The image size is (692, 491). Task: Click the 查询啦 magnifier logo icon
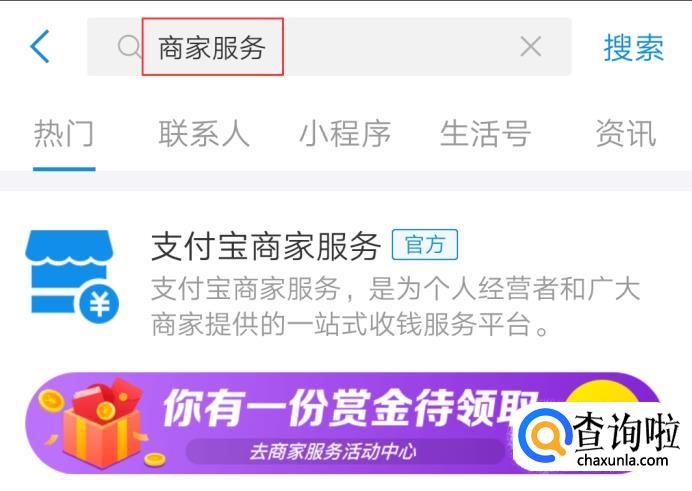(x=545, y=434)
